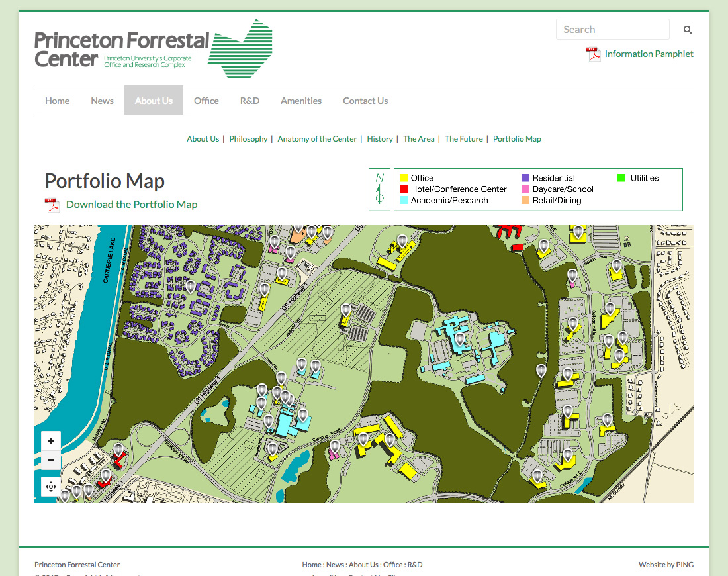Viewport: 728px width, 576px height.
Task: Click the search magnifier icon
Action: pos(688,30)
